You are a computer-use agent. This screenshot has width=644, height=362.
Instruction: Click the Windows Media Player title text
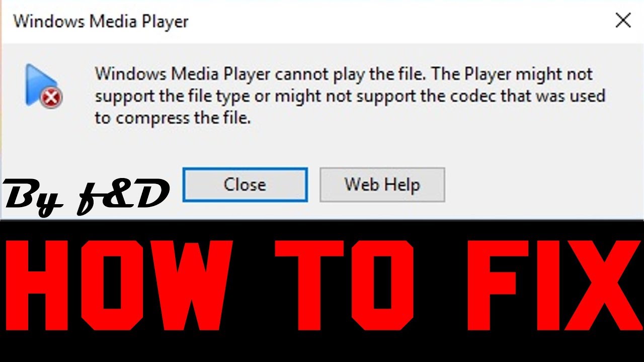point(101,22)
